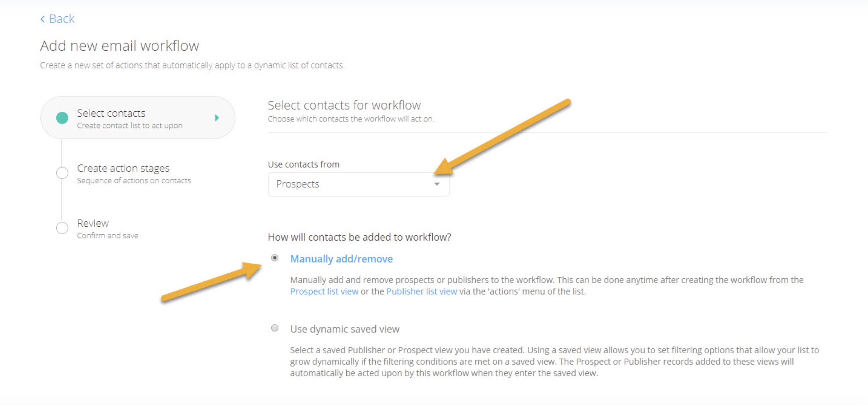Open the Prospect list view link
868x405 pixels.
(324, 292)
